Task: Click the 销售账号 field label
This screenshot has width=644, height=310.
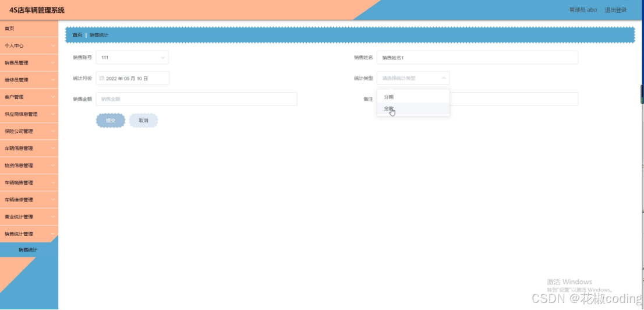Action: (x=82, y=58)
